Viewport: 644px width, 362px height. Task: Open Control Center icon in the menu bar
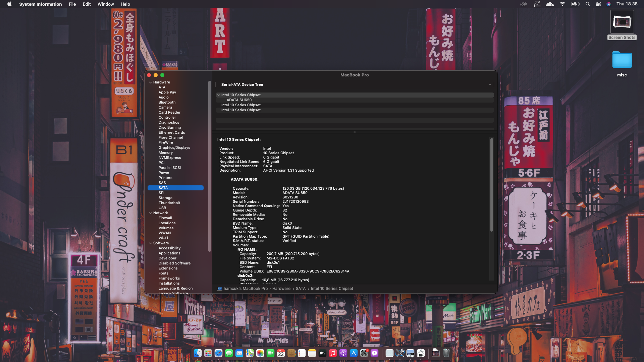[598, 4]
